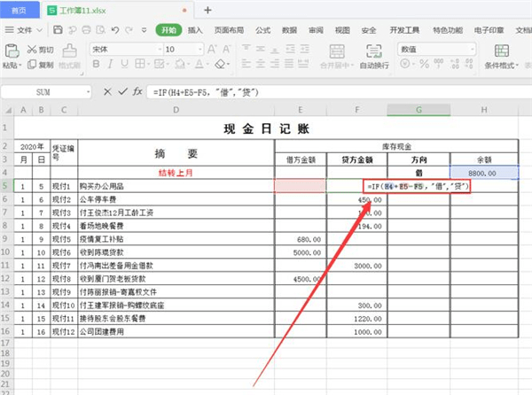Screen dimensions: 532x395
Task: Confirm formula with checkmark icon
Action: coord(123,91)
